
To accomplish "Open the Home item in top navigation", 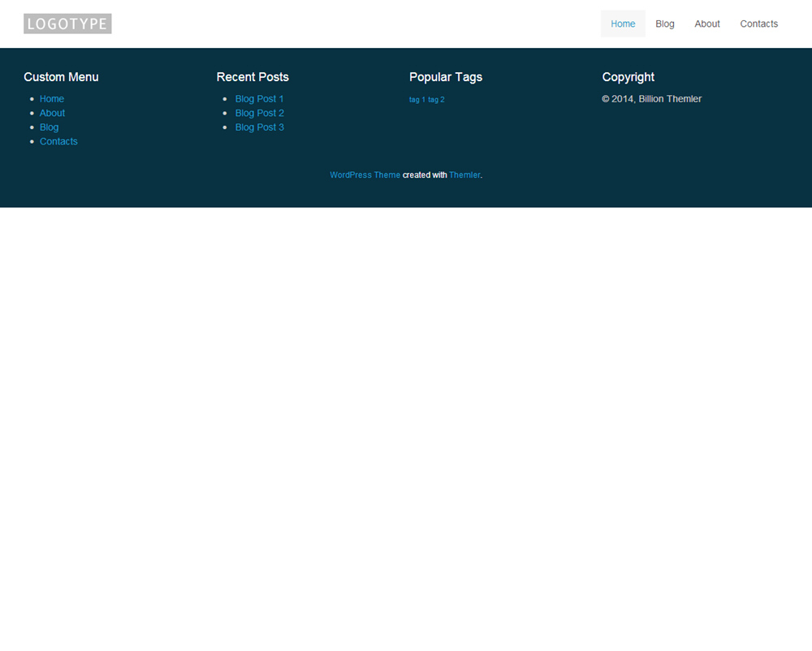I will (623, 24).
